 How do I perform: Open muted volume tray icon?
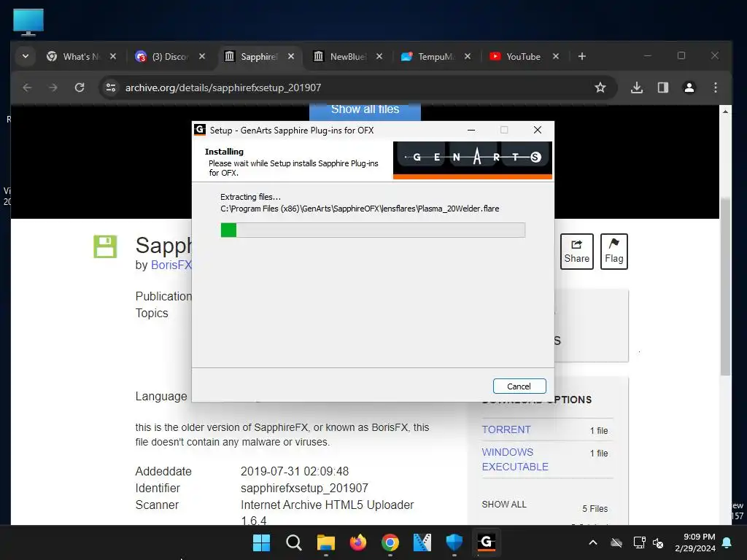659,542
